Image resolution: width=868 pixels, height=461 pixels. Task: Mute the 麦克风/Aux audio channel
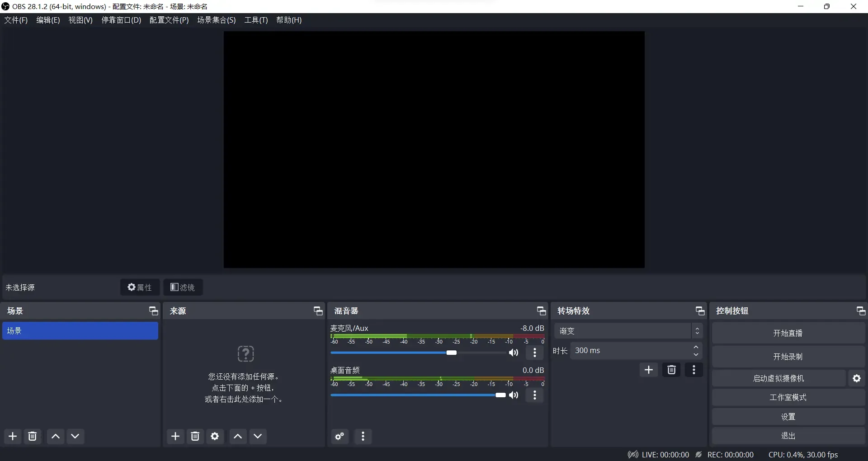click(x=514, y=353)
